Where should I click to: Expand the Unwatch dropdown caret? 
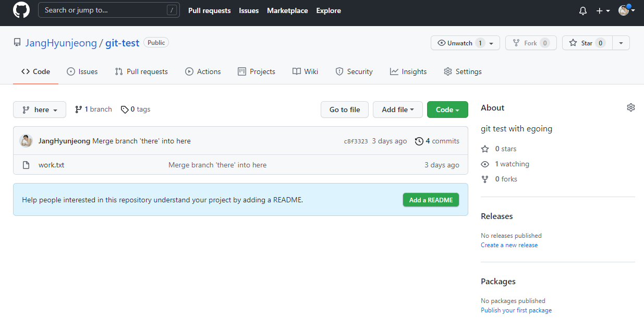[x=491, y=43]
